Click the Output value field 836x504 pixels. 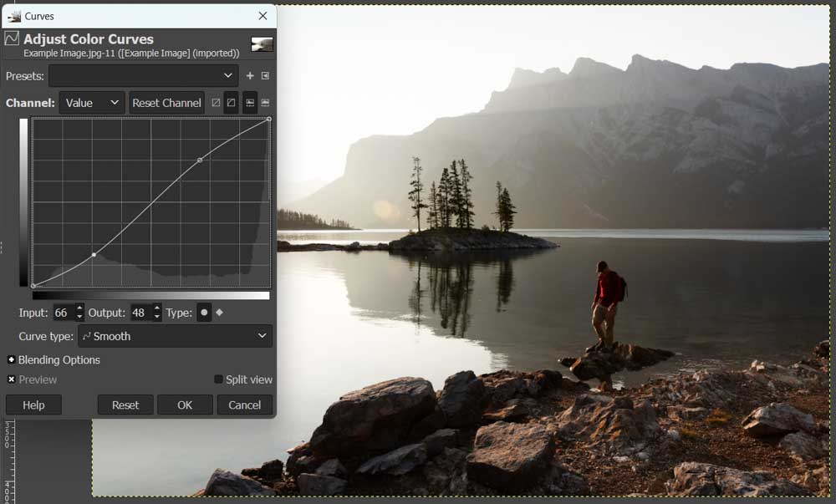coord(140,313)
